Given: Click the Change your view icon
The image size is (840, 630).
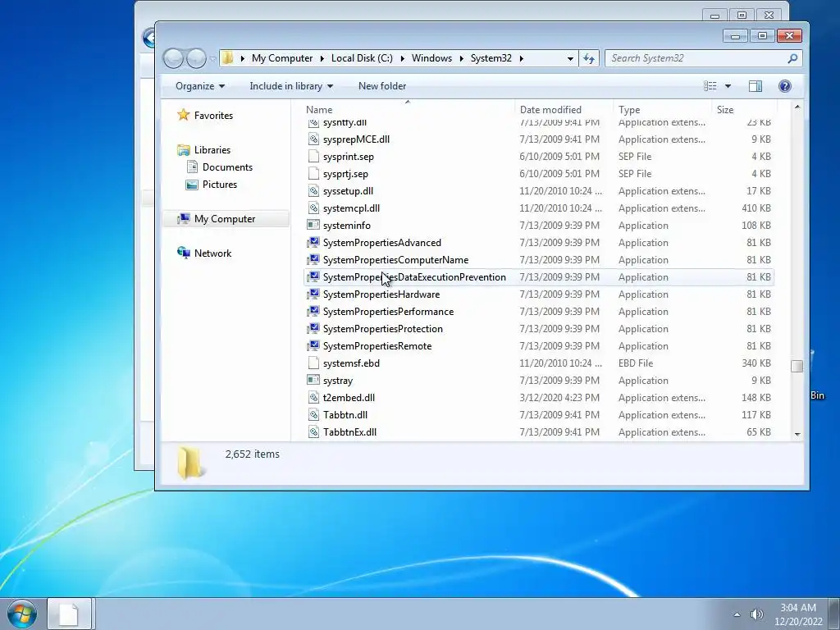Looking at the screenshot, I should (710, 85).
